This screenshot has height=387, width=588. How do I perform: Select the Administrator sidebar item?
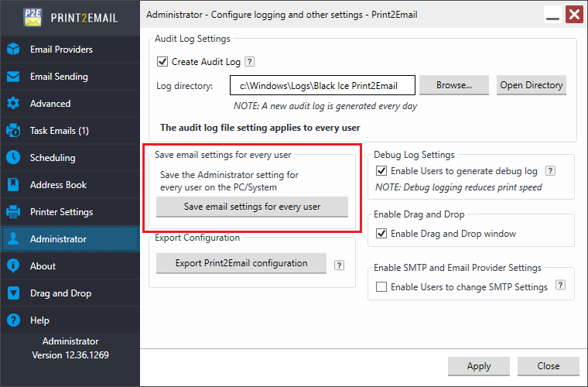pos(70,239)
